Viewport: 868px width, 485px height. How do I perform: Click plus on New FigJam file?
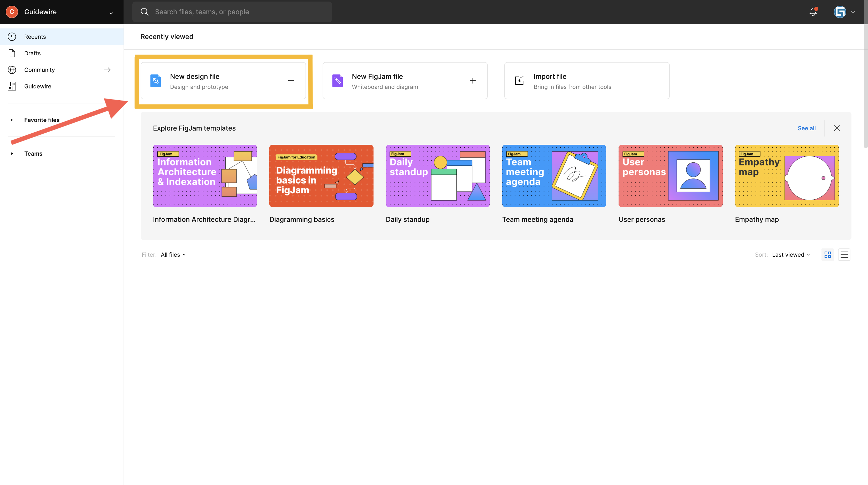click(x=473, y=81)
